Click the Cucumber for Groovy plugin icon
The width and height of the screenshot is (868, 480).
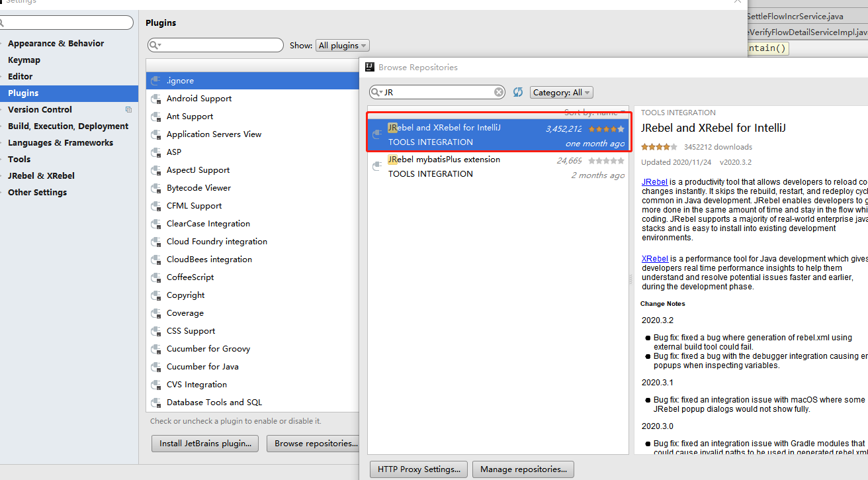click(156, 349)
